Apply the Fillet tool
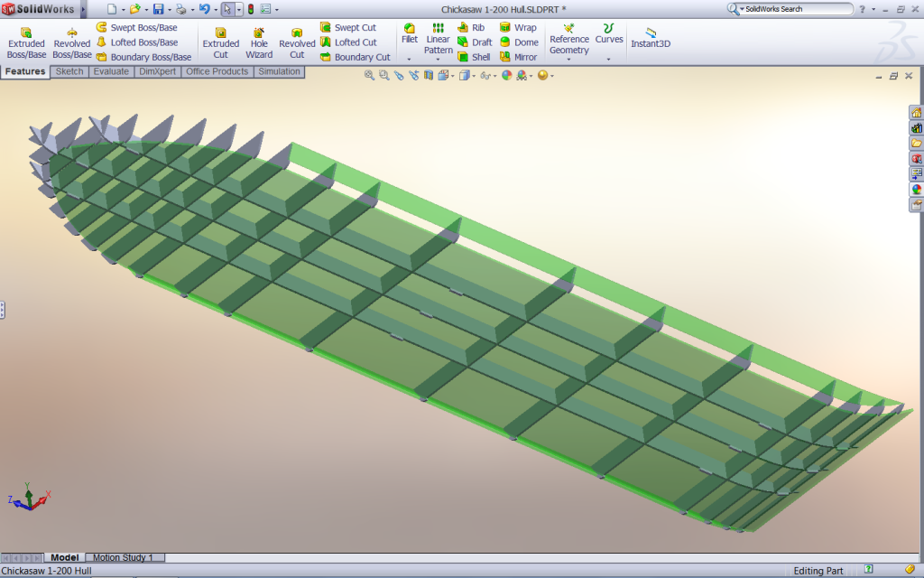The width and height of the screenshot is (924, 578). [410, 33]
